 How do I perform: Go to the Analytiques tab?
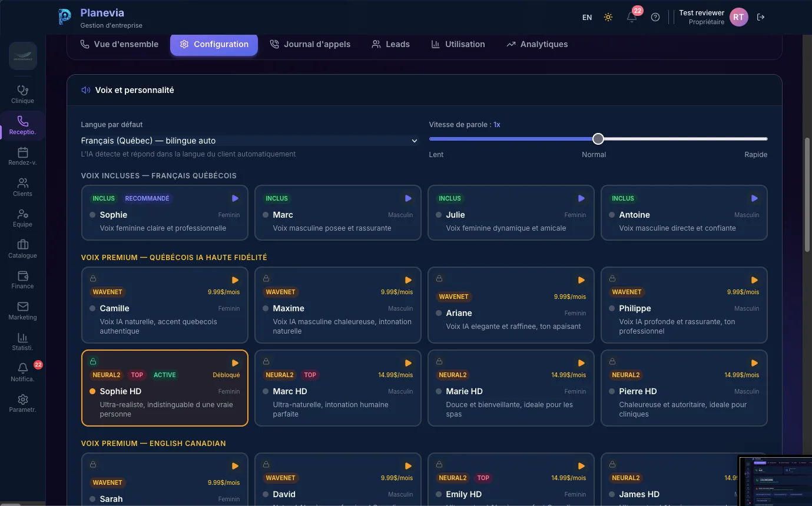click(537, 44)
